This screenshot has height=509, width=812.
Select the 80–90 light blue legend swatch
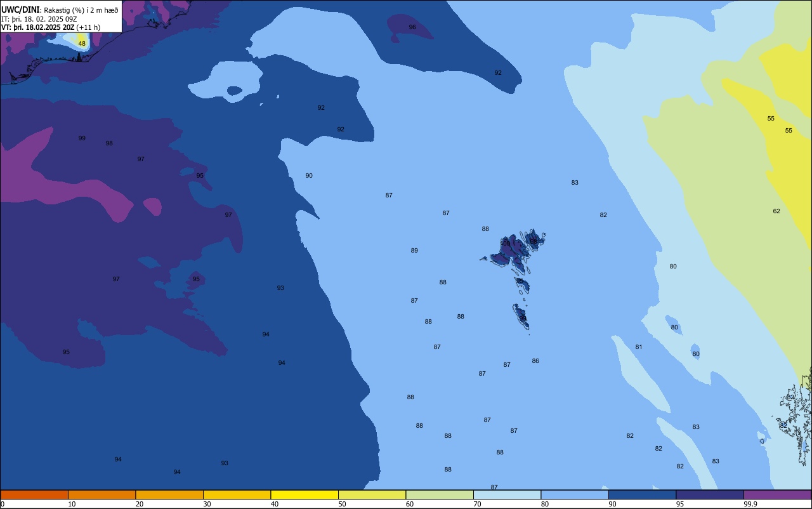[x=575, y=494]
